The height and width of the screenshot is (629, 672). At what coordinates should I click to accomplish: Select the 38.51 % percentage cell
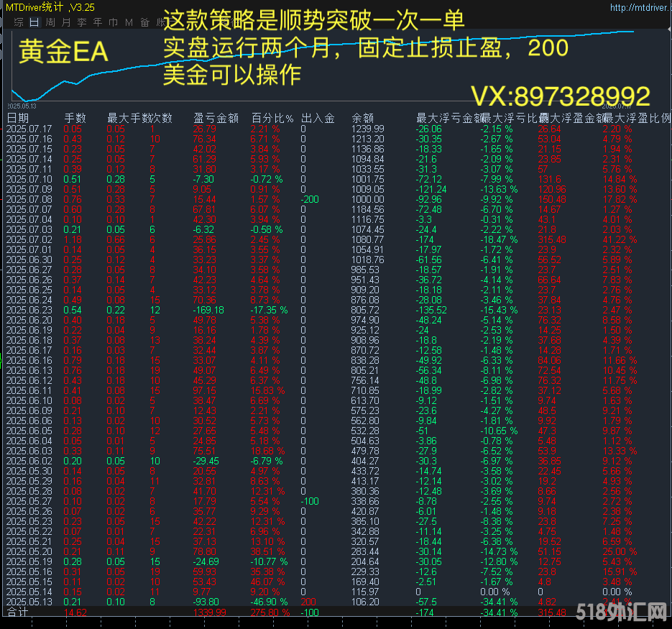pos(267,551)
